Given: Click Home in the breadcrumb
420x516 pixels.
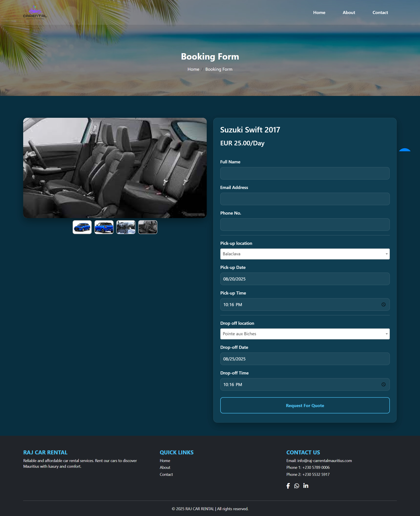Looking at the screenshot, I should 193,69.
